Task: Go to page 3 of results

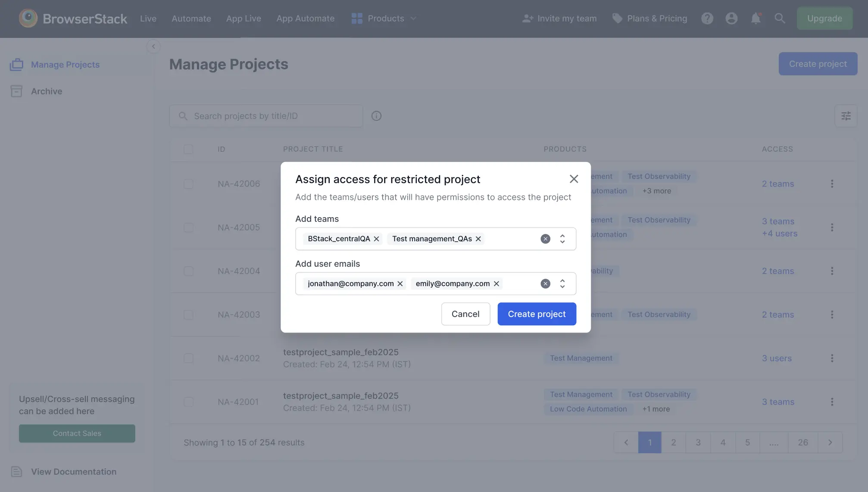Action: pyautogui.click(x=698, y=442)
